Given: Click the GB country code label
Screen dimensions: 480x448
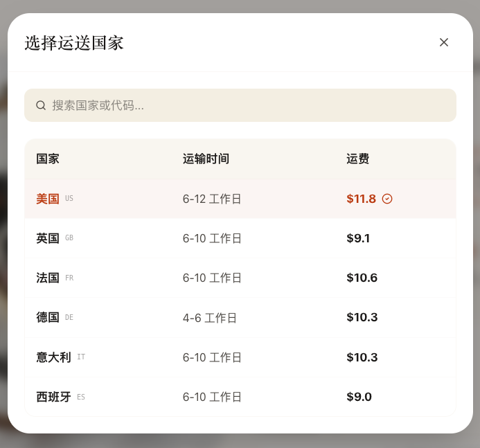Looking at the screenshot, I should [69, 238].
